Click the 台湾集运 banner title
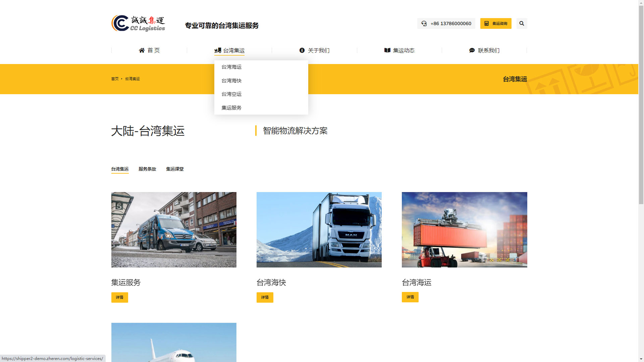This screenshot has height=362, width=644. pos(515,79)
